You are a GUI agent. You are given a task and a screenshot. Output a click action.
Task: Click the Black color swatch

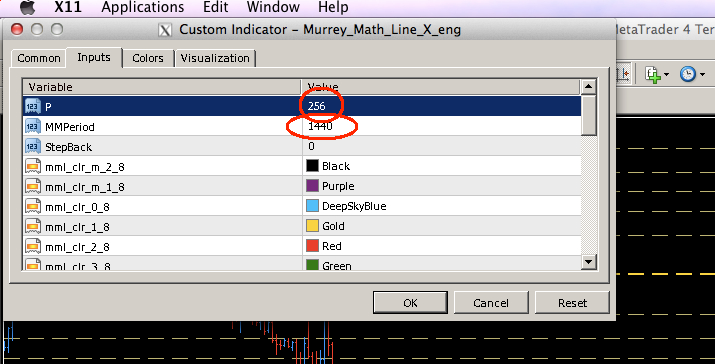tap(312, 166)
